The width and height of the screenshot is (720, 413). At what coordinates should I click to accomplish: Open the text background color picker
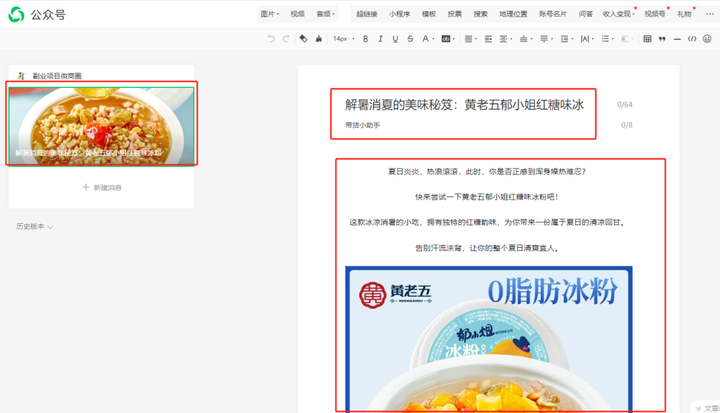pyautogui.click(x=448, y=39)
